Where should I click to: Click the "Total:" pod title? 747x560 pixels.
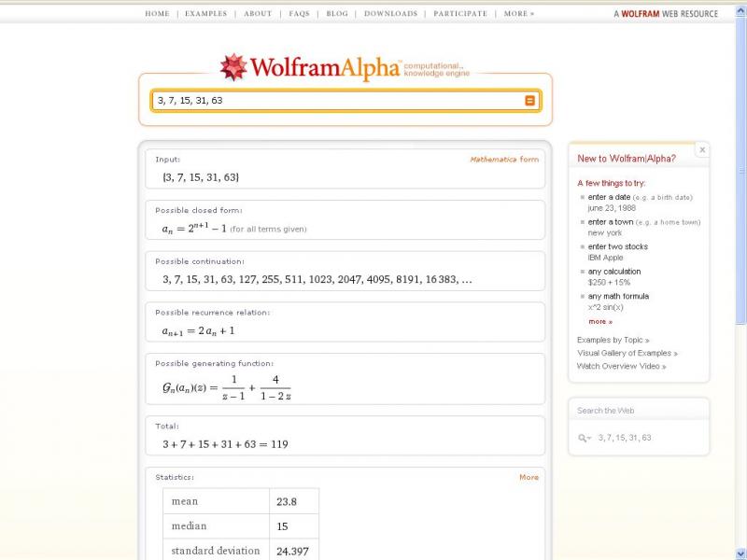[x=167, y=427]
